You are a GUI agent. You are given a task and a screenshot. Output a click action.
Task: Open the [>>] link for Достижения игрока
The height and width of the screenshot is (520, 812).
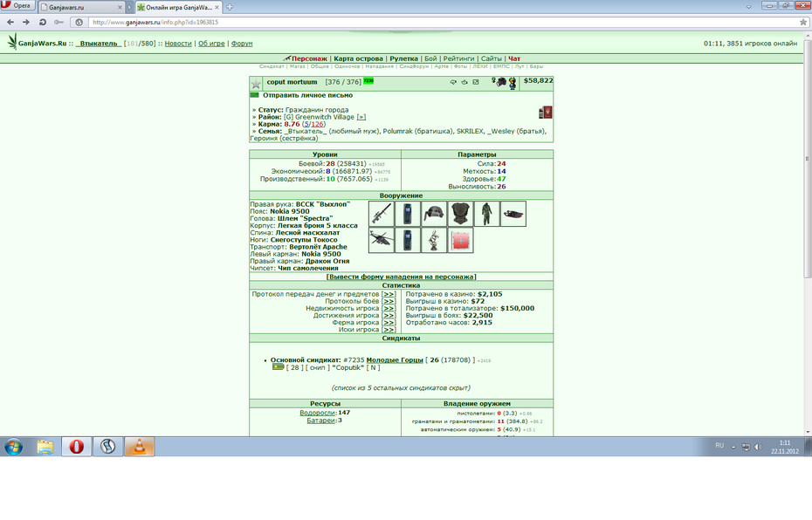[x=389, y=315]
